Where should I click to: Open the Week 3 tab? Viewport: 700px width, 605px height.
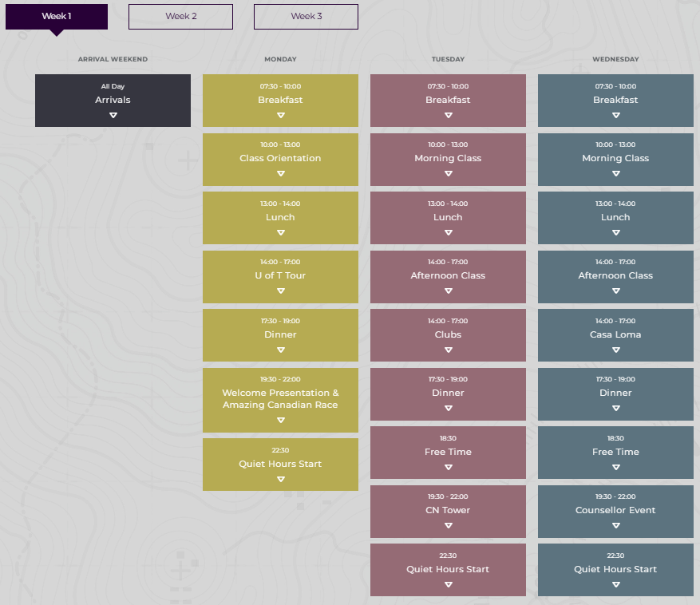tap(306, 17)
